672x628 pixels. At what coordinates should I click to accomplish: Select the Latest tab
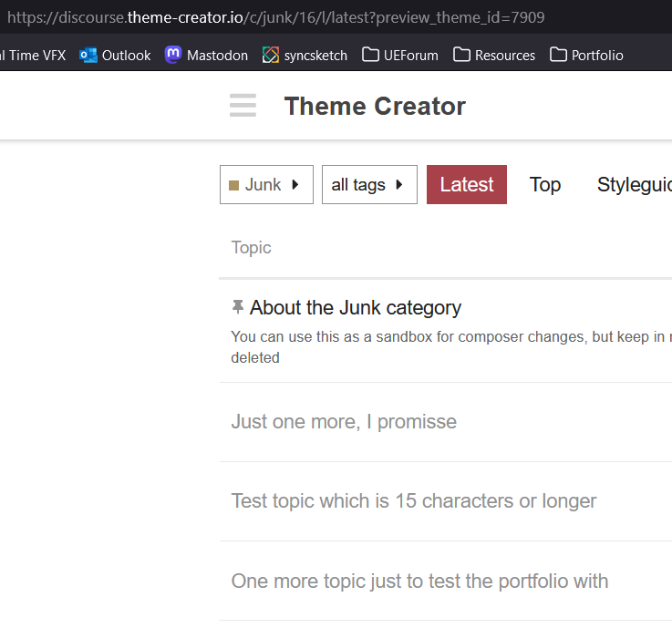coord(467,185)
